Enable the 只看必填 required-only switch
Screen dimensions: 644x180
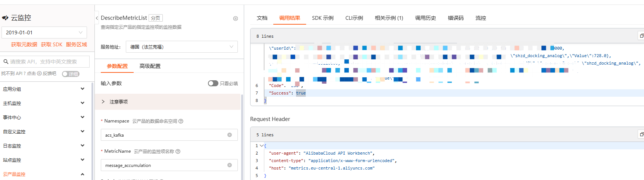213,83
